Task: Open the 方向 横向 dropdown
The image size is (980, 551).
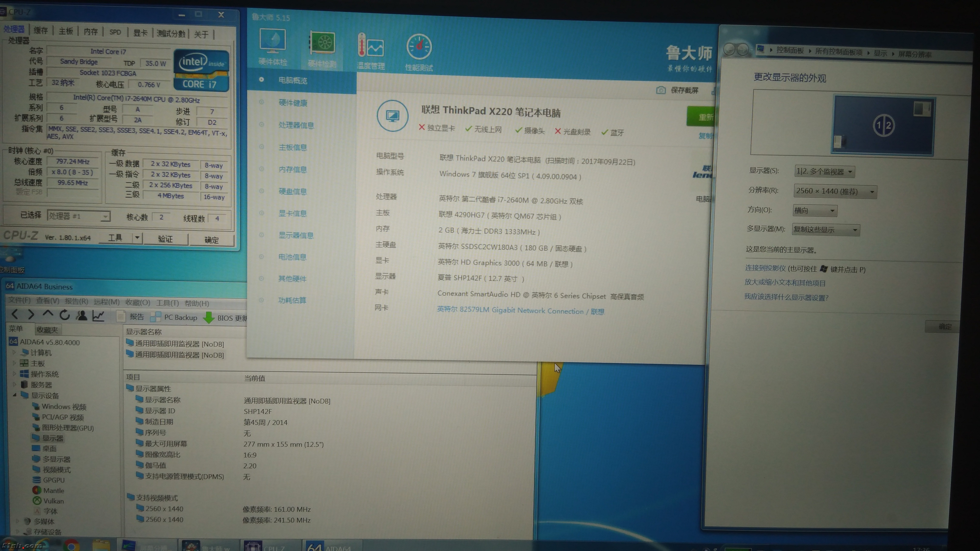Action: click(x=815, y=210)
